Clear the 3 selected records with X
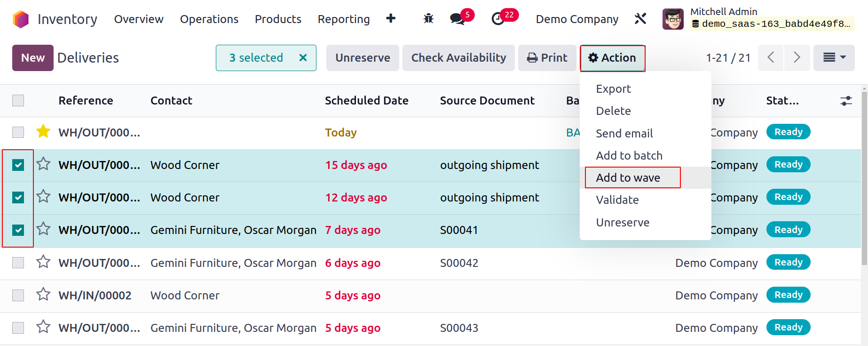 (303, 58)
